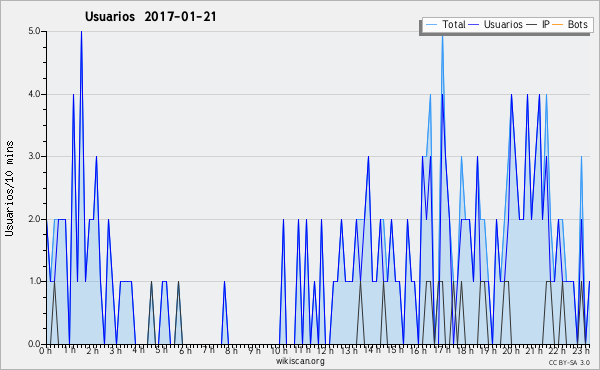The height and width of the screenshot is (370, 600).
Task: Click the dark blue Usuarios legend line swatch
Action: 474,25
